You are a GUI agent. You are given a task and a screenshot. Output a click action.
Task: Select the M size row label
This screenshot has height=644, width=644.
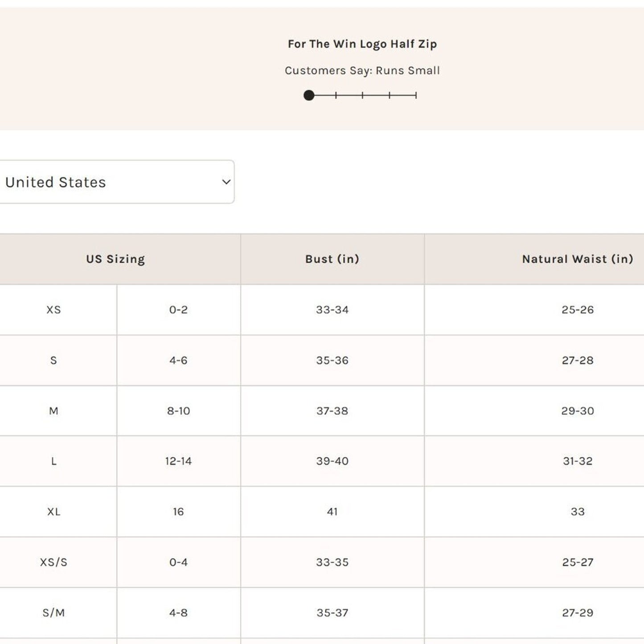(53, 411)
